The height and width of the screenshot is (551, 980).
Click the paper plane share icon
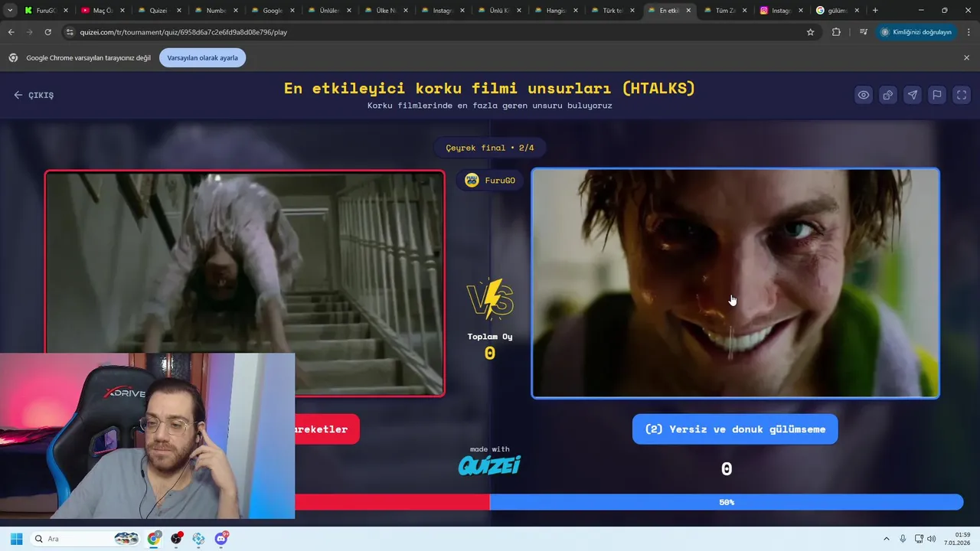[913, 95]
